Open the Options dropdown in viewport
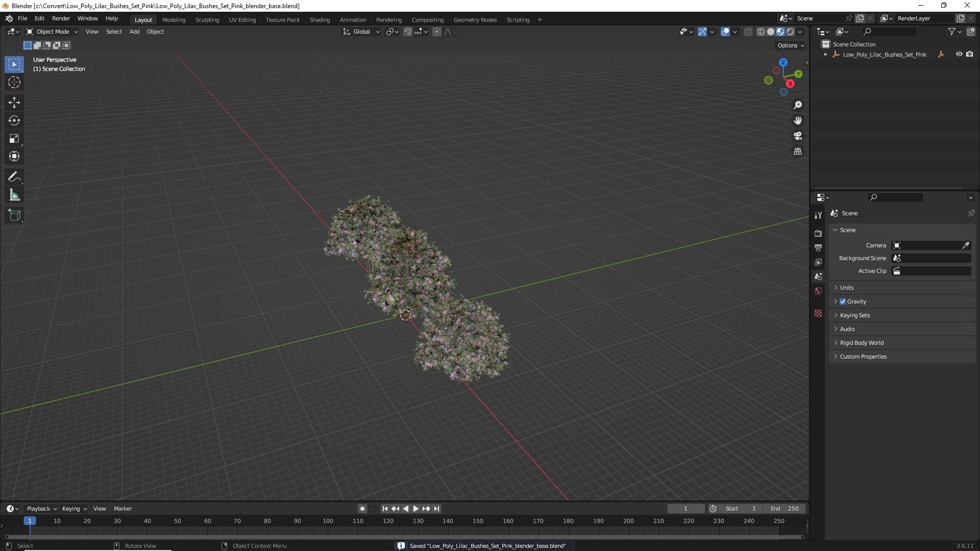980x551 pixels. point(791,45)
